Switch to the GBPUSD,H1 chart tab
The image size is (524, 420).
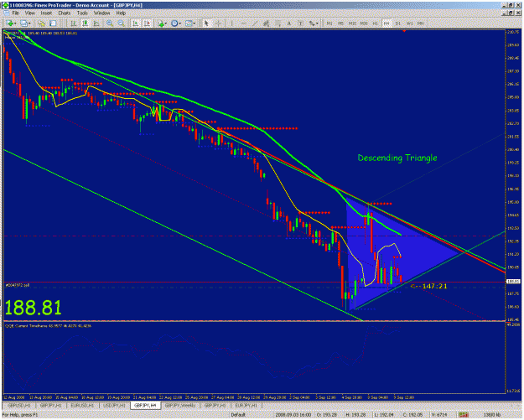tap(18, 405)
